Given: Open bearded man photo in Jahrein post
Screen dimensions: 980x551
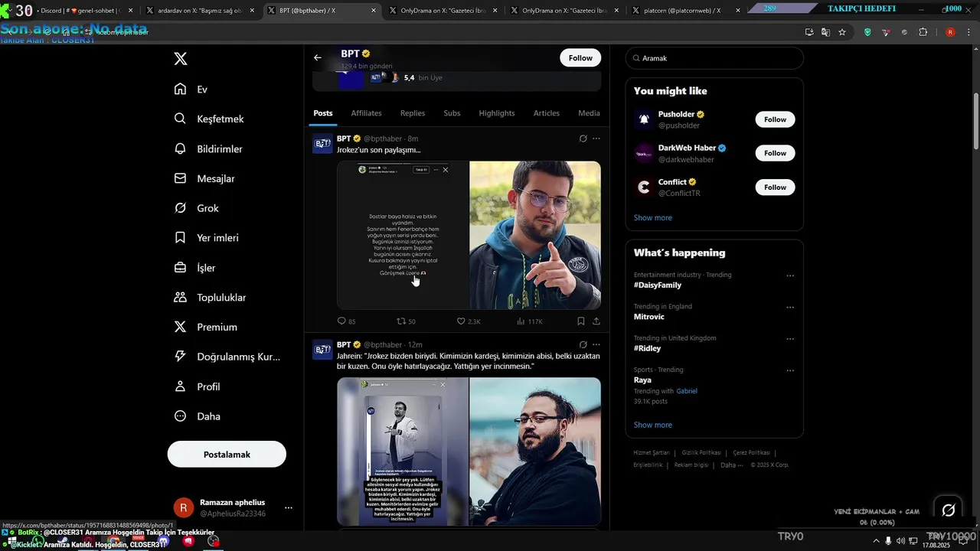Looking at the screenshot, I should point(535,452).
